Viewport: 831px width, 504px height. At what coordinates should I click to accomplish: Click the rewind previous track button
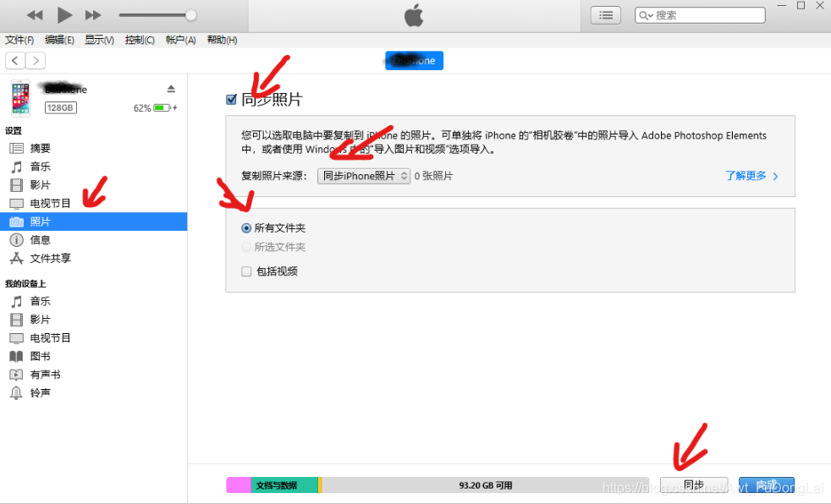(35, 15)
